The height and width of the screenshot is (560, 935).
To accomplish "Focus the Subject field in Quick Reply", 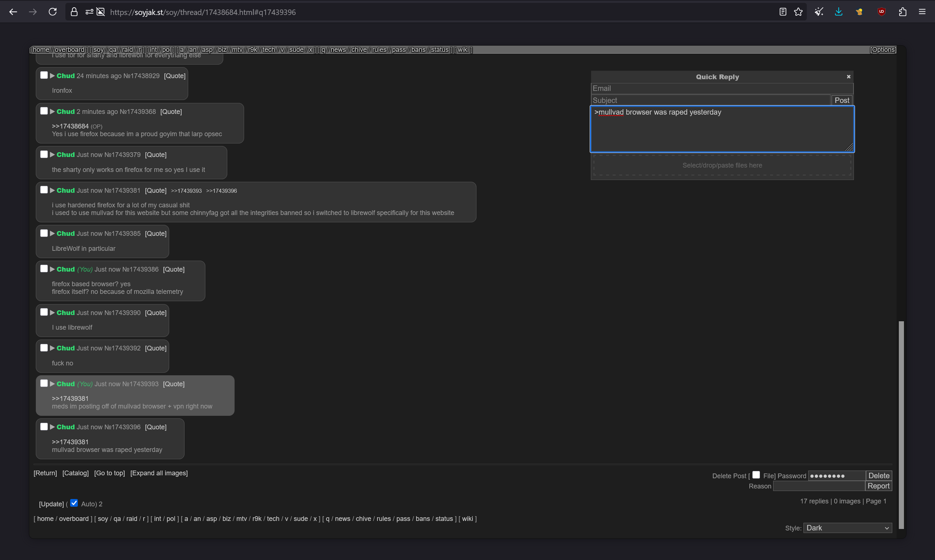I will coord(711,100).
